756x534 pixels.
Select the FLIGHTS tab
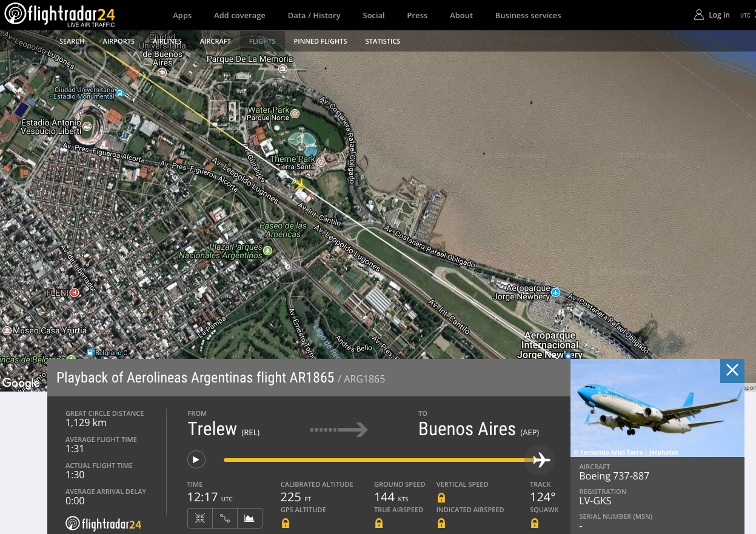pyautogui.click(x=263, y=41)
